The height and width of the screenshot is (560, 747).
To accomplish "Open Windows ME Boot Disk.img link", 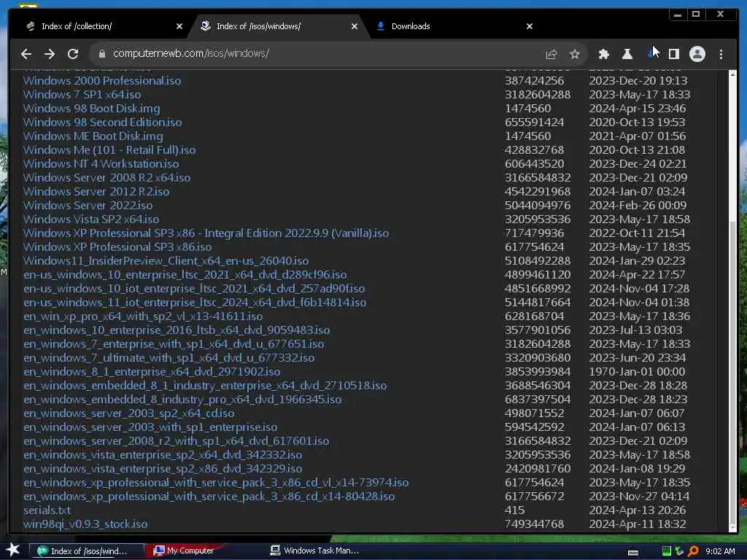I will 93,136.
